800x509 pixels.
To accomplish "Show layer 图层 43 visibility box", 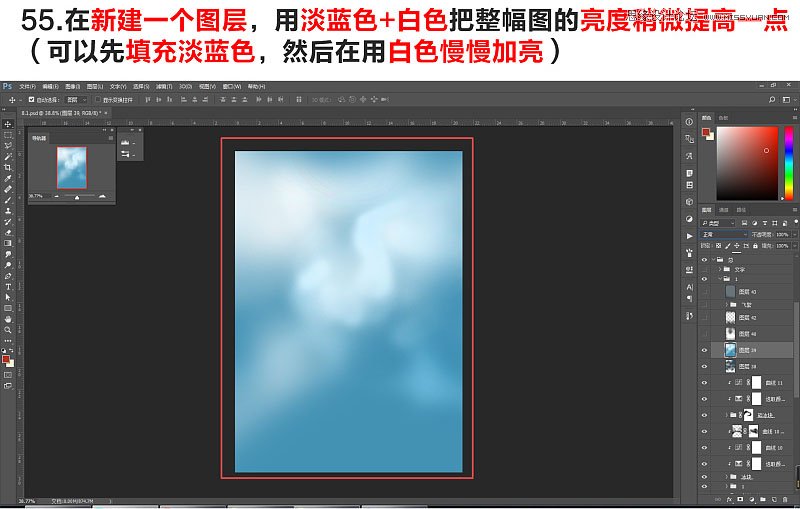I will (x=705, y=292).
